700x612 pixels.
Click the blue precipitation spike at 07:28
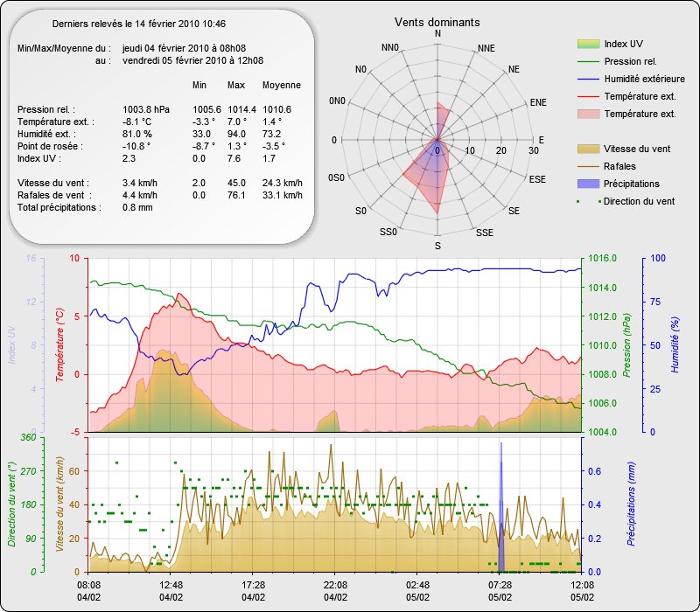501,507
